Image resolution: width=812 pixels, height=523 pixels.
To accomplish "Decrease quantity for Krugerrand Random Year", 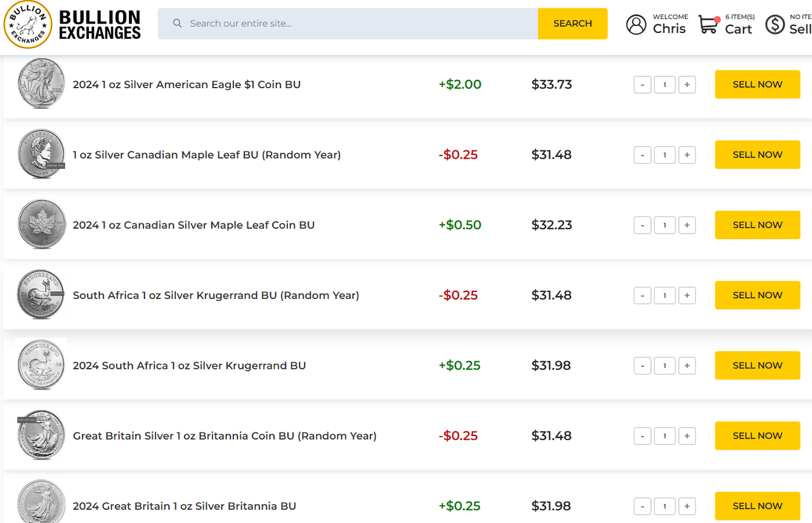I will 642,295.
